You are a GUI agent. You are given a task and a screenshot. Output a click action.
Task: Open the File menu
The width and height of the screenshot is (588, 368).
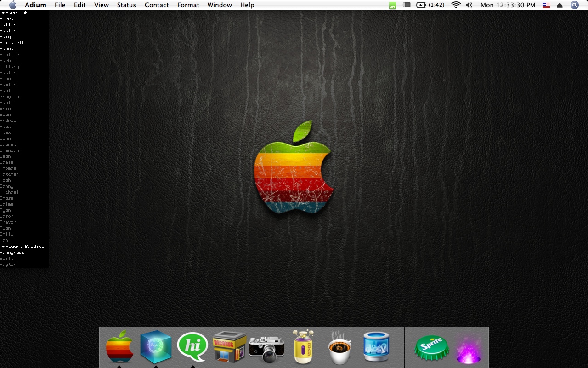(60, 5)
